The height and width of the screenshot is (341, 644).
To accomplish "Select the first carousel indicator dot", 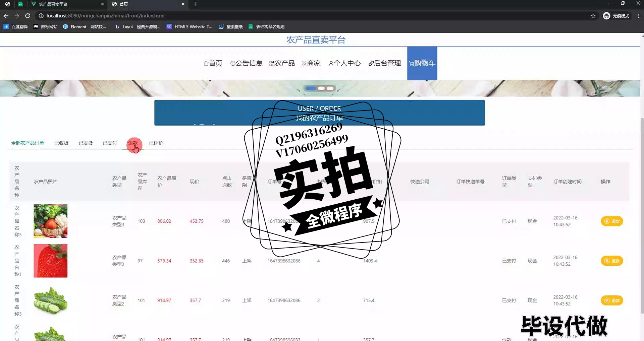I will (311, 88).
